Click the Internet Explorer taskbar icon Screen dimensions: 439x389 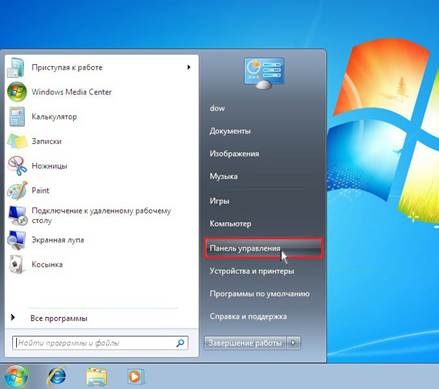click(57, 377)
